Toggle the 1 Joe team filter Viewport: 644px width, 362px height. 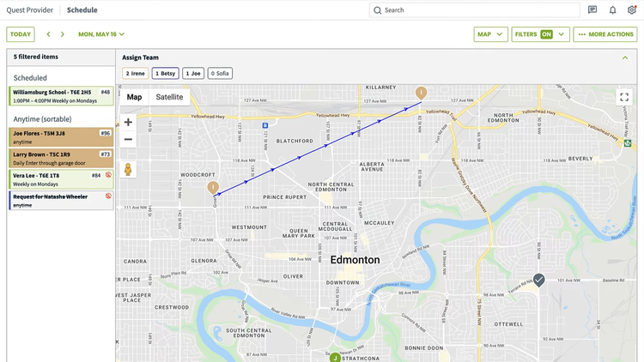point(193,74)
